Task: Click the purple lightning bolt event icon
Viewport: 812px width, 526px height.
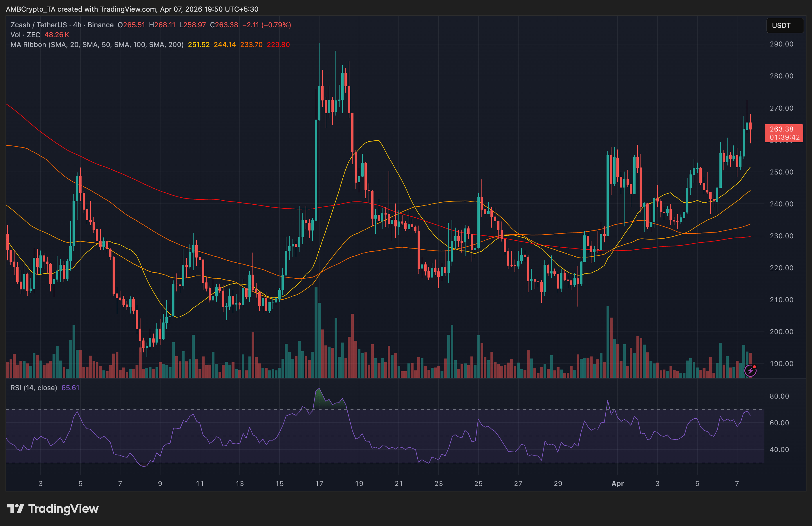Action: [750, 370]
